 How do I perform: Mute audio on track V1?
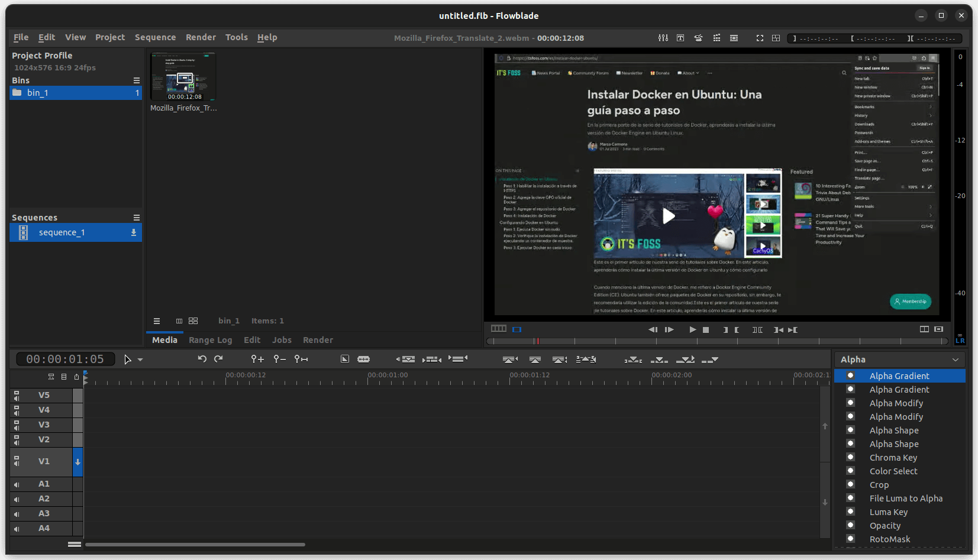17,464
